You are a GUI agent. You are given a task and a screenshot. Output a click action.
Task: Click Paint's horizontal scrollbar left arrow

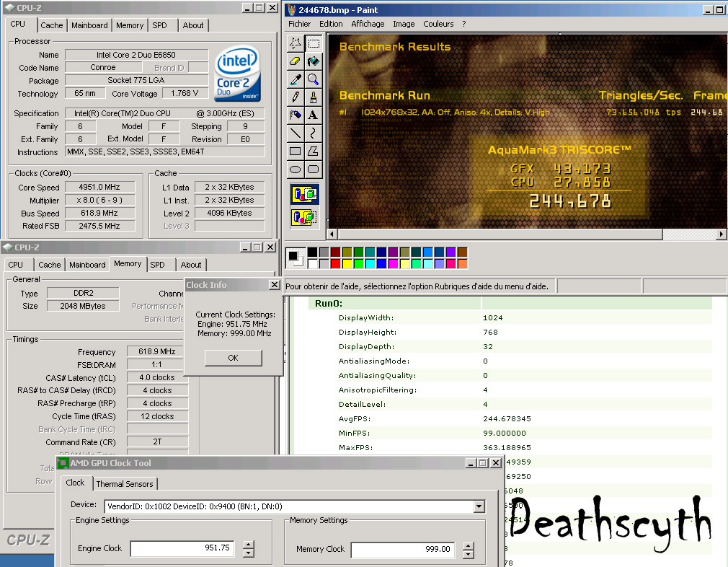pyautogui.click(x=332, y=234)
